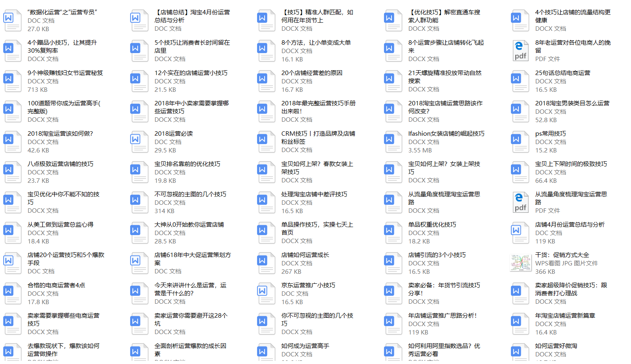Viewport: 631px width, 364px height.
Task: Select the DOC icon for 京东运营推广小技巧
Action: (x=266, y=293)
